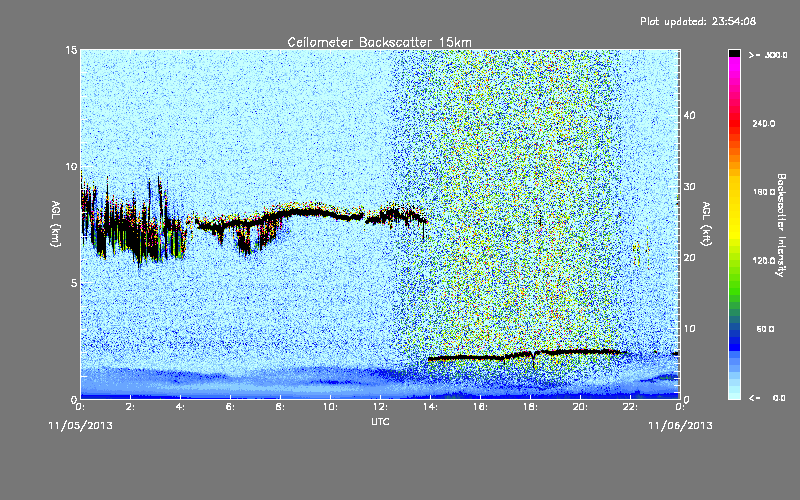Image resolution: width=800 pixels, height=500 pixels.
Task: Click the 15 km tick label
Action: [x=71, y=50]
